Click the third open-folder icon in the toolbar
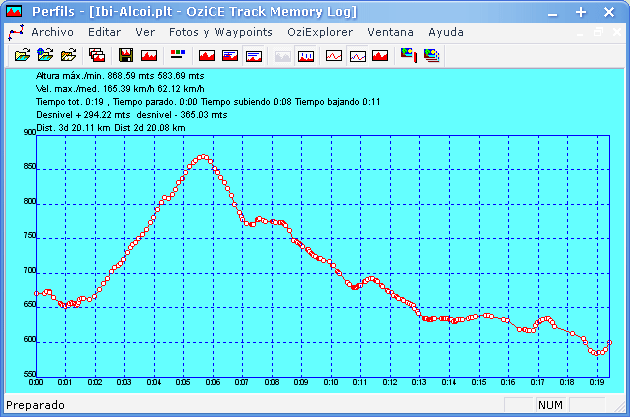 click(69, 54)
